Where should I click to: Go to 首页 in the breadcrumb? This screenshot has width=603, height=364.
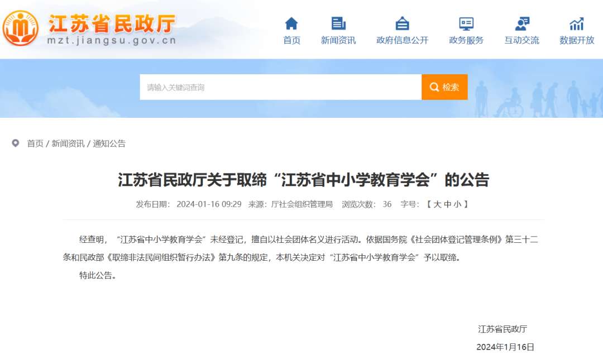pos(35,143)
